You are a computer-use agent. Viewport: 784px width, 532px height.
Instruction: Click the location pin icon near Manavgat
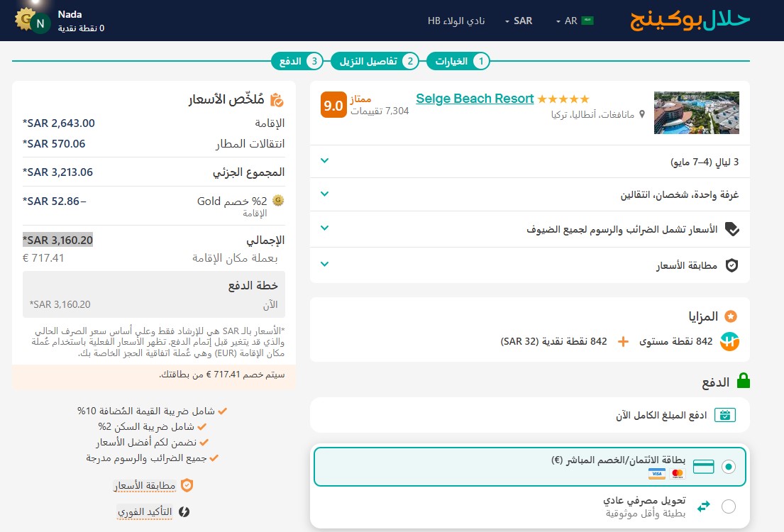pos(642,114)
